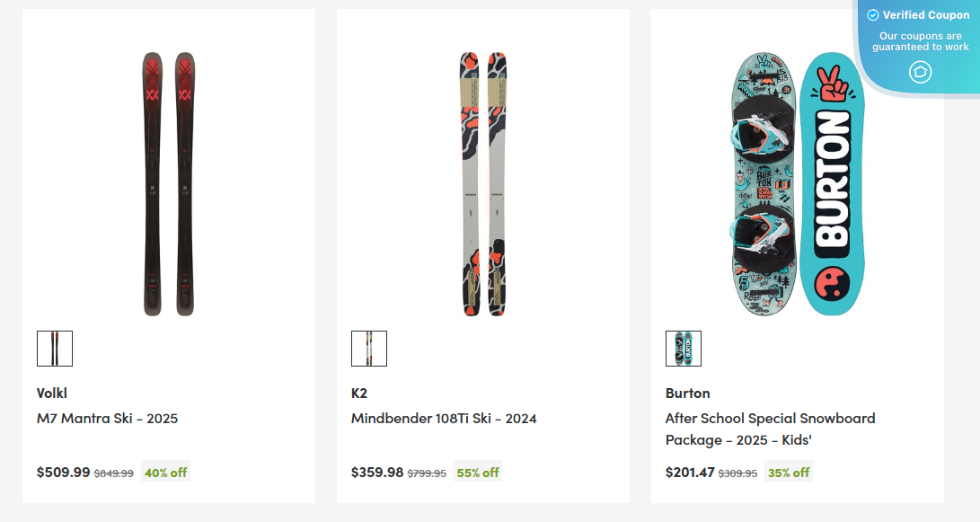Screen dimensions: 980x522
Task: Open the Volkl brand page
Action: click(51, 393)
